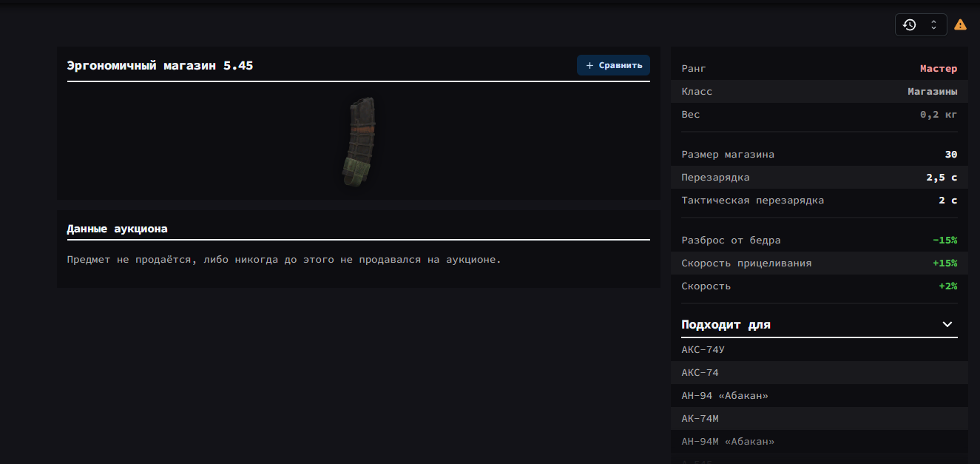Screen dimensions: 980x464
Task: Click the orange warning triangle icon
Action: coord(960,24)
